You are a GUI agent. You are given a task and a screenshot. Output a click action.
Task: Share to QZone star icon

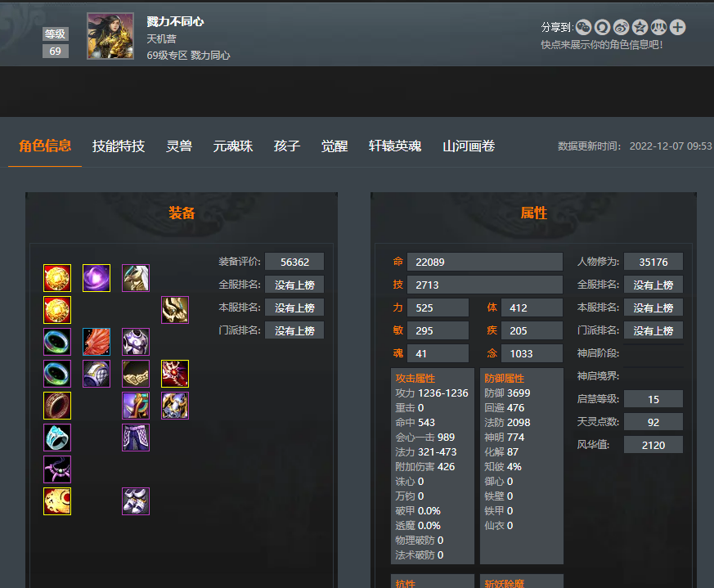640,27
